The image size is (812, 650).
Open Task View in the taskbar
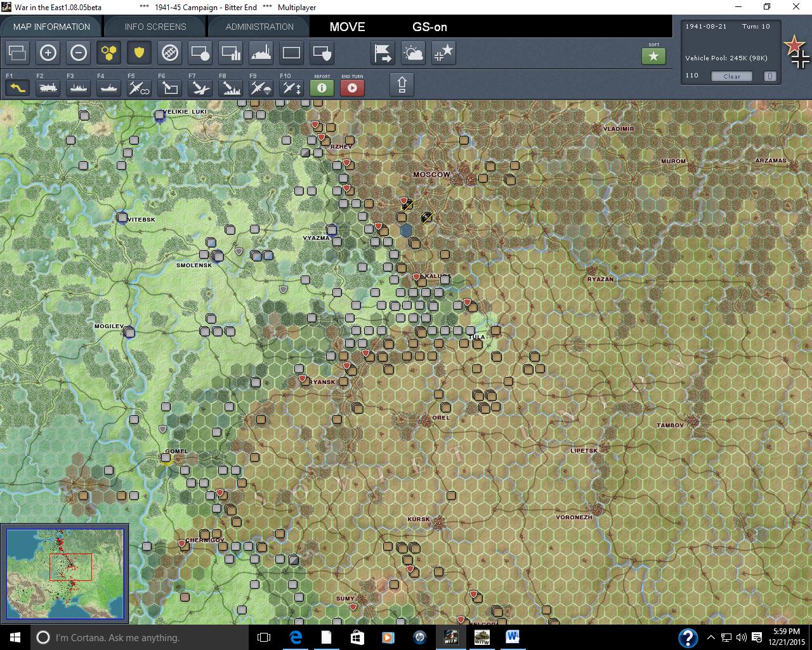264,637
